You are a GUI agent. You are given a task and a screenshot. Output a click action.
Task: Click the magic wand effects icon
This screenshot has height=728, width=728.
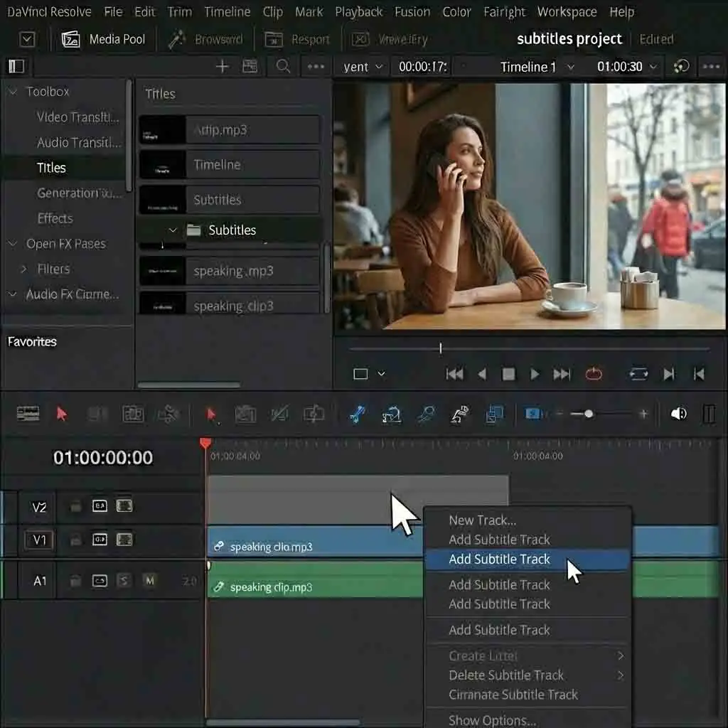(x=176, y=40)
